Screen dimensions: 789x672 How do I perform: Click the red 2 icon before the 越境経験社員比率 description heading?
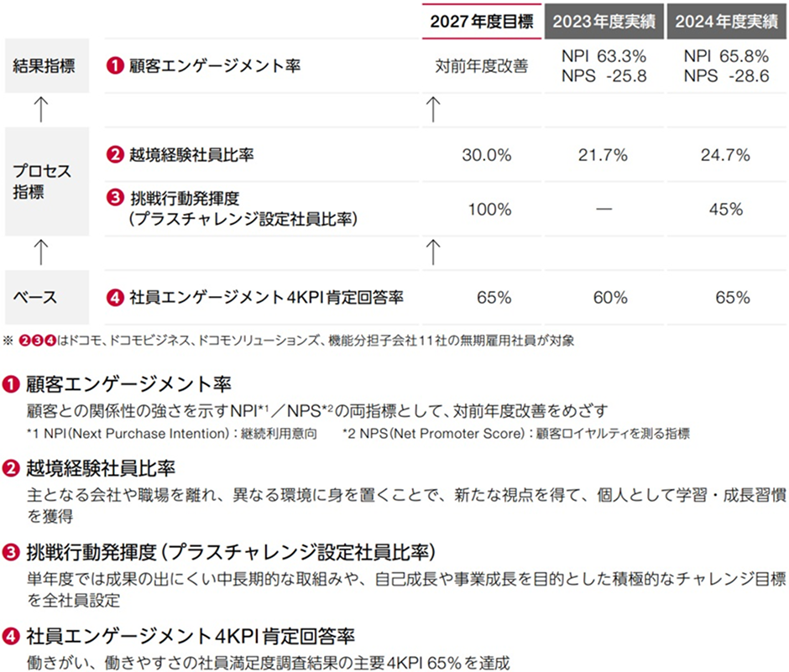point(12,466)
